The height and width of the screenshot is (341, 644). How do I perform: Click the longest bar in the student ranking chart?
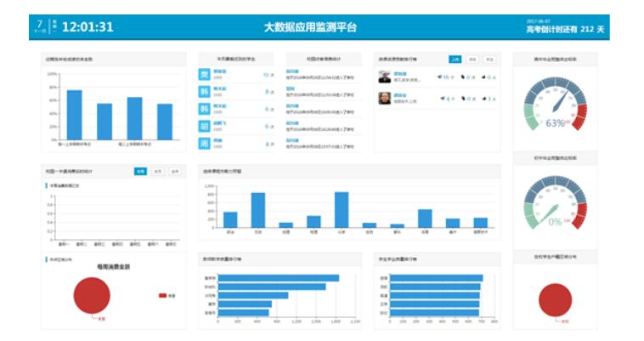tap(436, 278)
